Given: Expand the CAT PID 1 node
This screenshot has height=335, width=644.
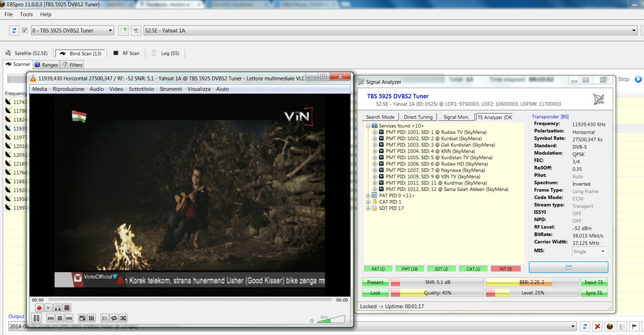Looking at the screenshot, I should (369, 202).
